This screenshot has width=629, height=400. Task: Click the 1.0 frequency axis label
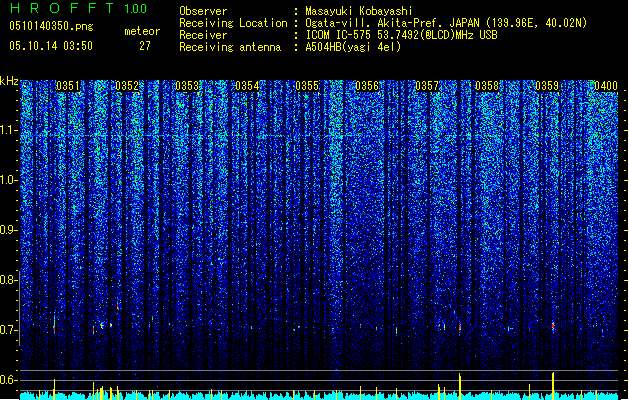(9, 180)
